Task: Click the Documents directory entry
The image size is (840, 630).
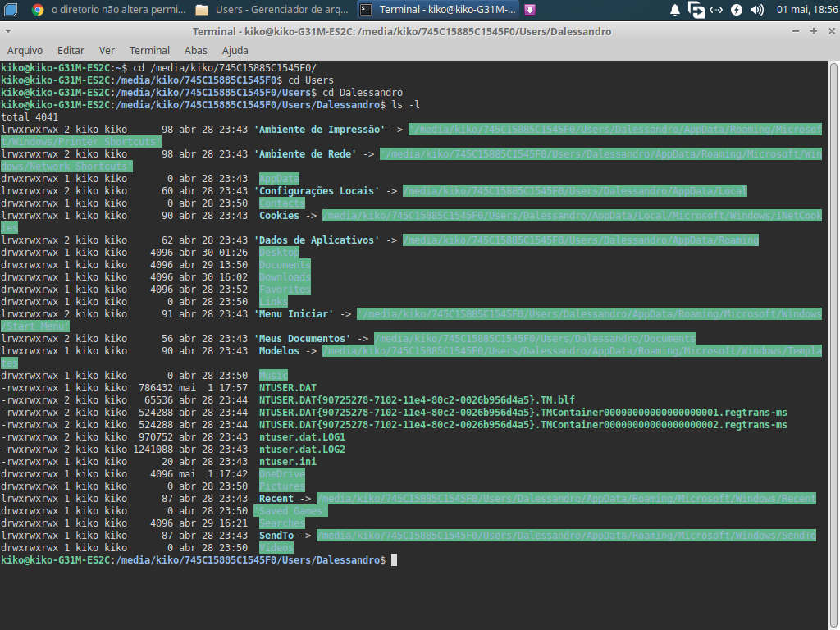Action: pos(285,265)
